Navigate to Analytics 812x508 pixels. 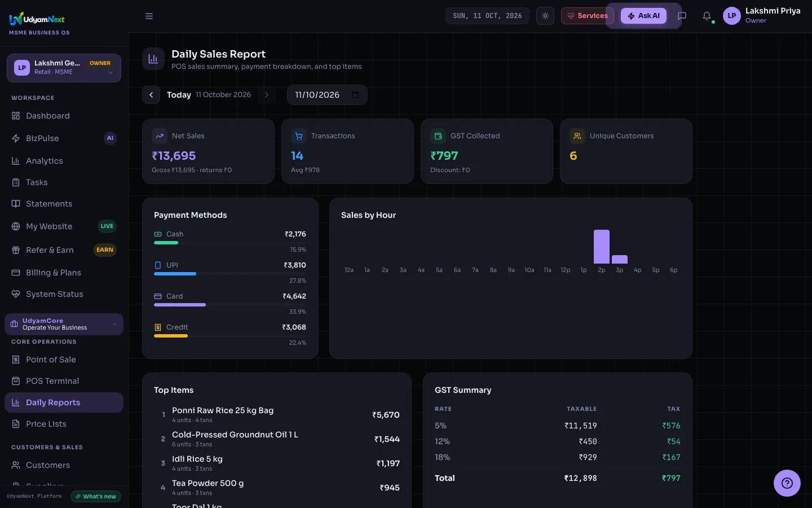click(x=64, y=161)
